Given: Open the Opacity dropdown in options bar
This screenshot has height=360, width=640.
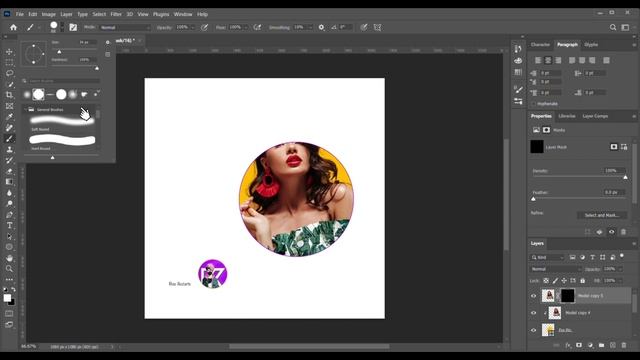Looking at the screenshot, I should pos(193,27).
